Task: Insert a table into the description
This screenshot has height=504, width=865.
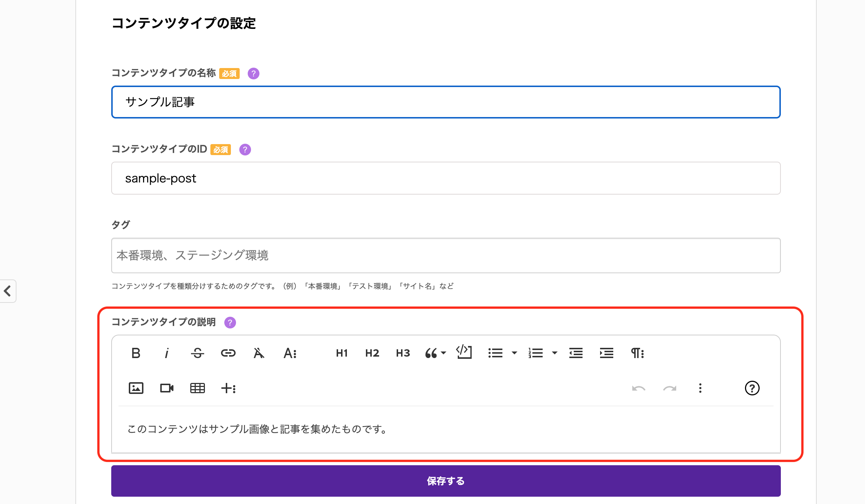Action: tap(197, 388)
